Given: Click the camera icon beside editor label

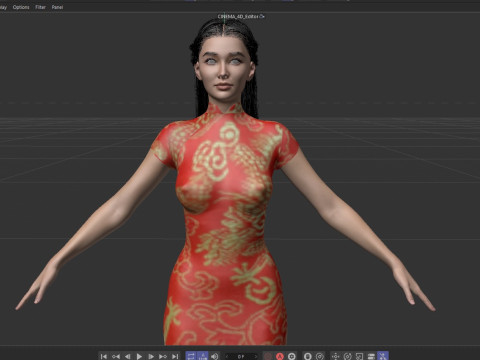Looking at the screenshot, I should point(262,16).
